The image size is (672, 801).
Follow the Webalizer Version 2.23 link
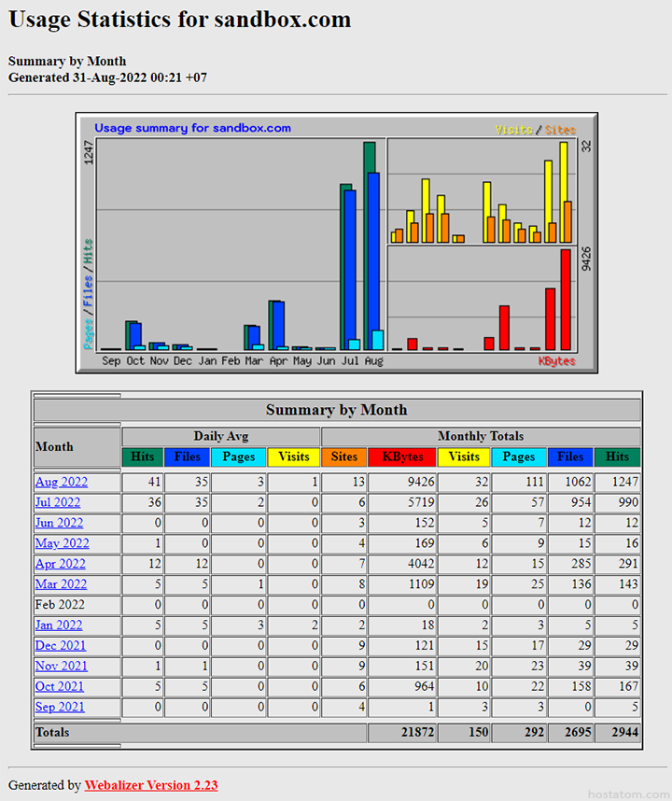[151, 785]
